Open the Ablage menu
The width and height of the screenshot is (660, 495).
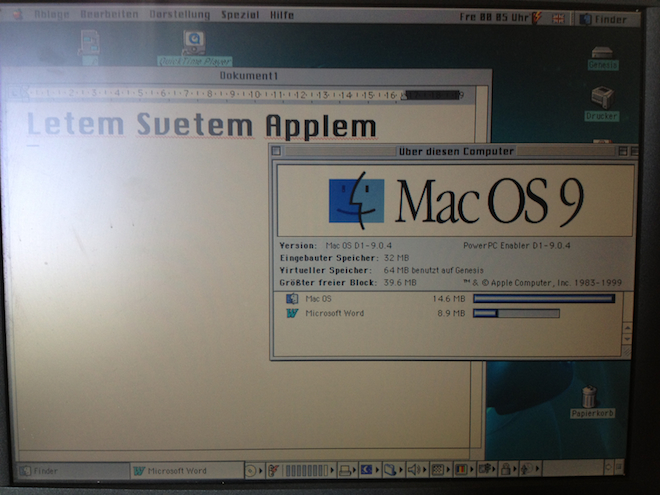coord(52,15)
